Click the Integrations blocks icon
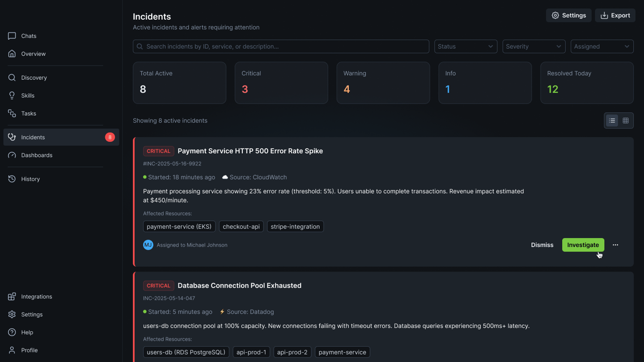 12,297
